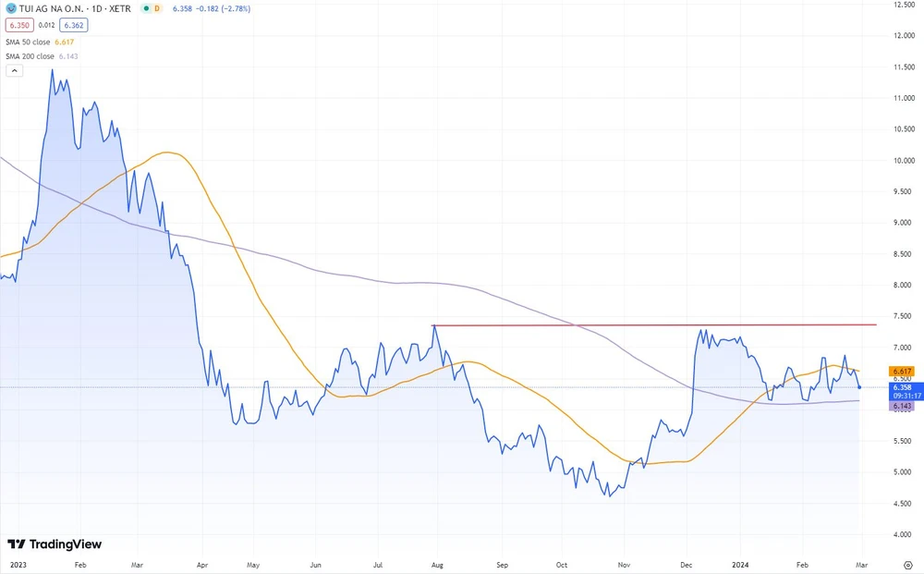Collapse the legend using the chevron arrow

14,70
